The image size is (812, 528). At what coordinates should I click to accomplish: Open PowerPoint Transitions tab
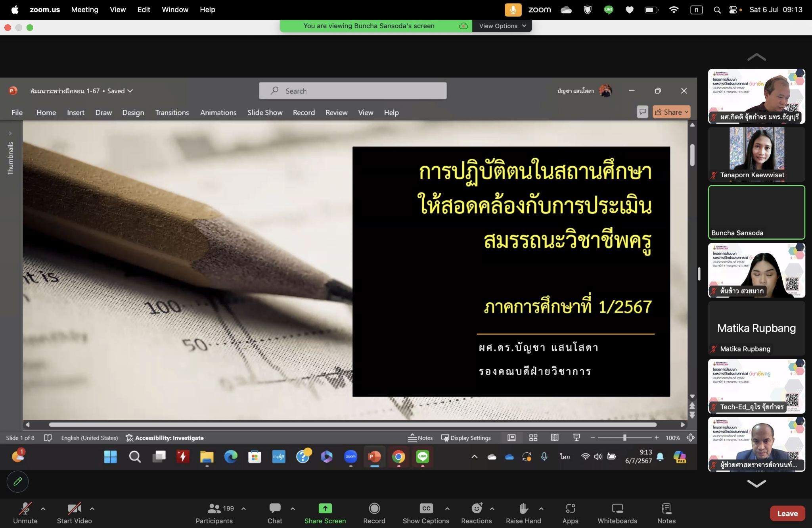(x=172, y=112)
